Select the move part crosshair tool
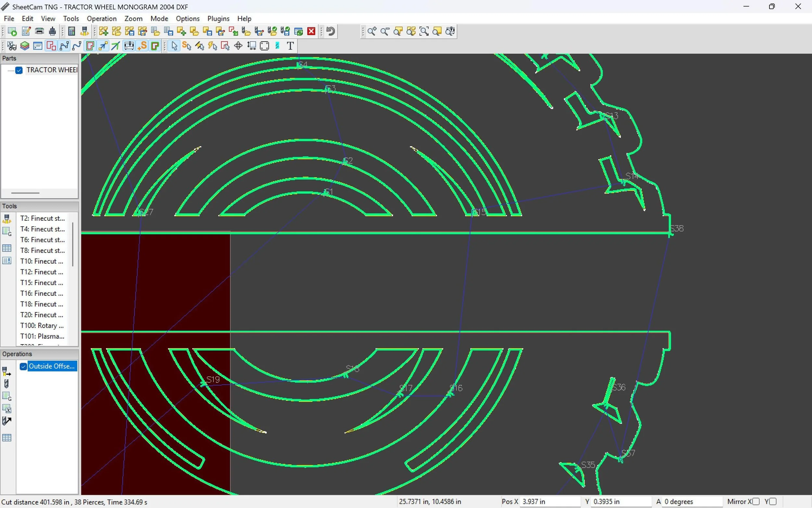812x508 pixels. (238, 46)
